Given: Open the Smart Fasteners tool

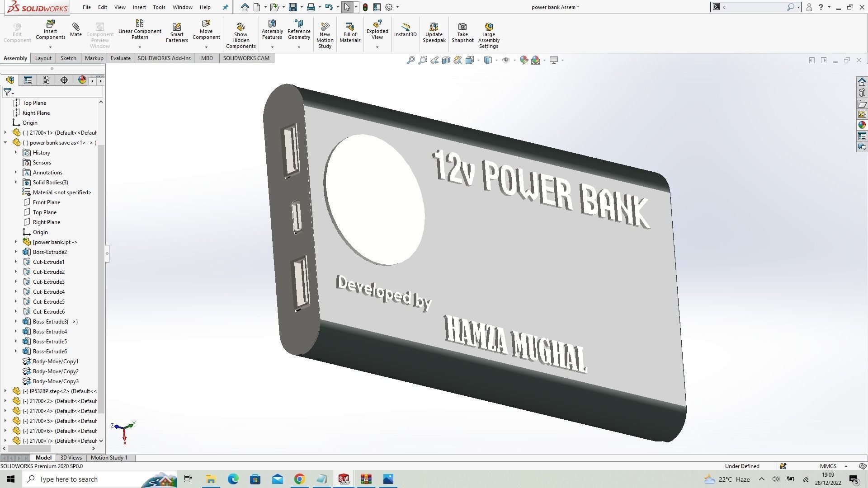Looking at the screenshot, I should pos(177,32).
